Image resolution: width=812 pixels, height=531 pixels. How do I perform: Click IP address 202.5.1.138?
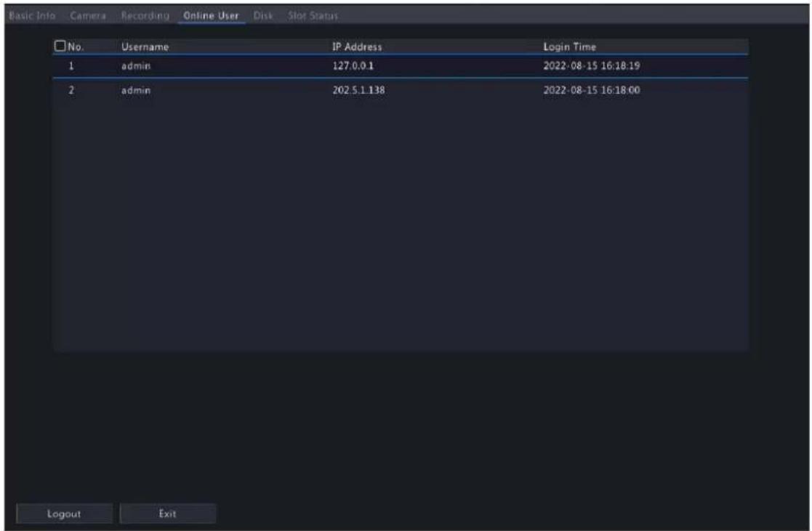tap(358, 90)
